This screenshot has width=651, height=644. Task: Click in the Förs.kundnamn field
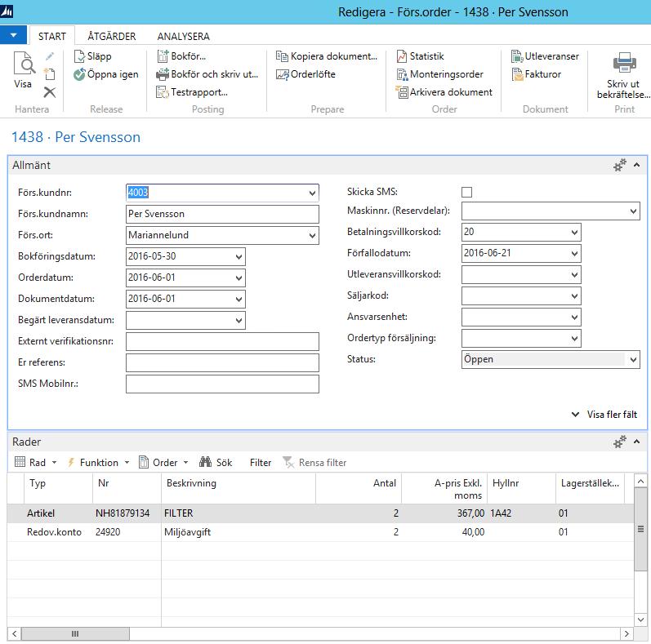tap(222, 214)
